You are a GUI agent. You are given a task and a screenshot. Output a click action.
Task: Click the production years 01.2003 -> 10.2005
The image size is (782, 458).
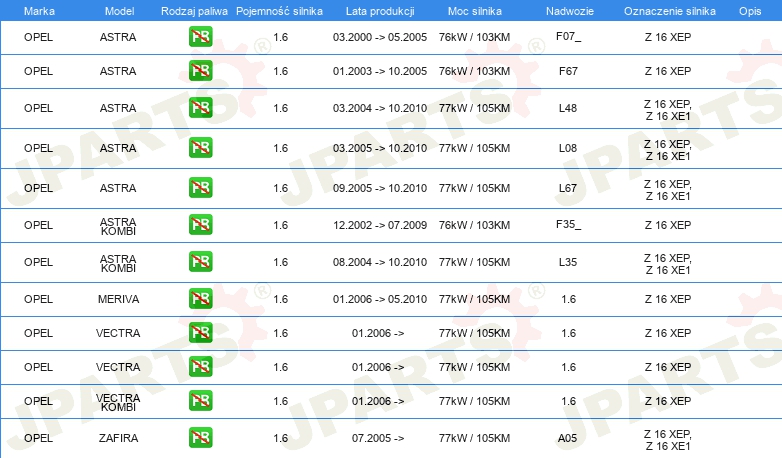tap(380, 71)
